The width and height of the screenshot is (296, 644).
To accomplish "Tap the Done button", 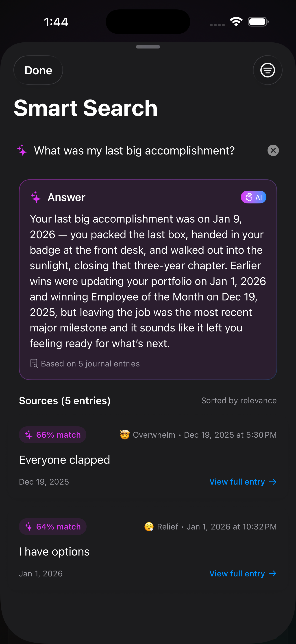I will [38, 70].
